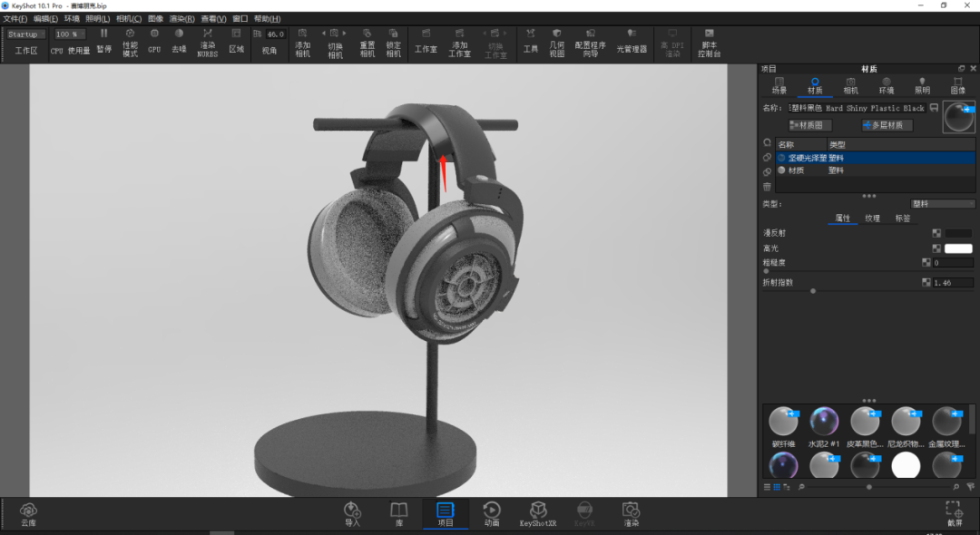The image size is (980, 535).
Task: Click the 多层材质 multi-material button
Action: 887,125
